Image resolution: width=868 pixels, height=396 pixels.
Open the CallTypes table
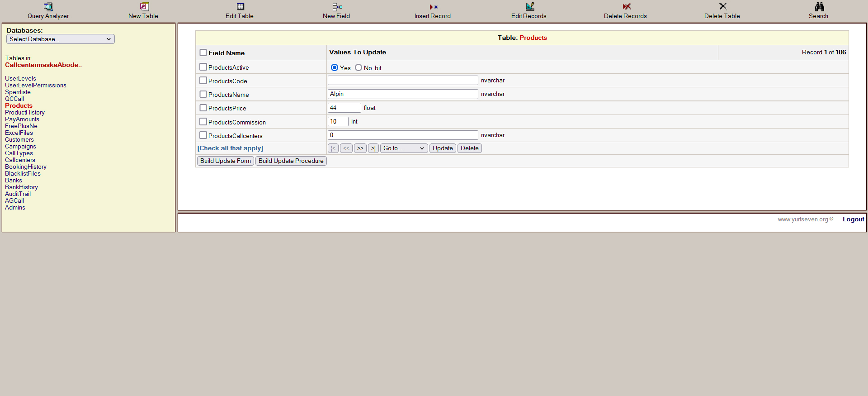tap(19, 153)
